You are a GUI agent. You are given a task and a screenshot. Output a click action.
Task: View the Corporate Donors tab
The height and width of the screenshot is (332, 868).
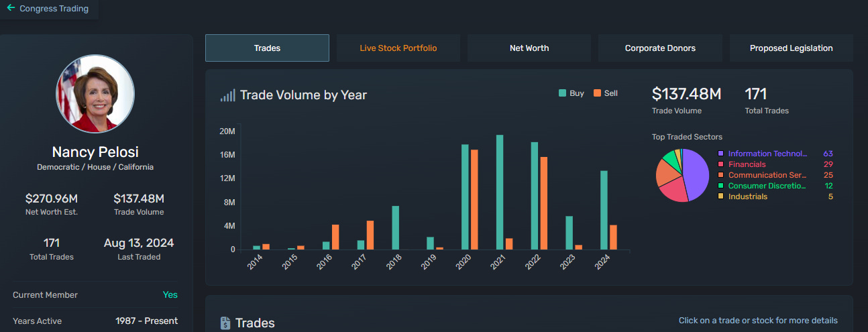point(660,48)
